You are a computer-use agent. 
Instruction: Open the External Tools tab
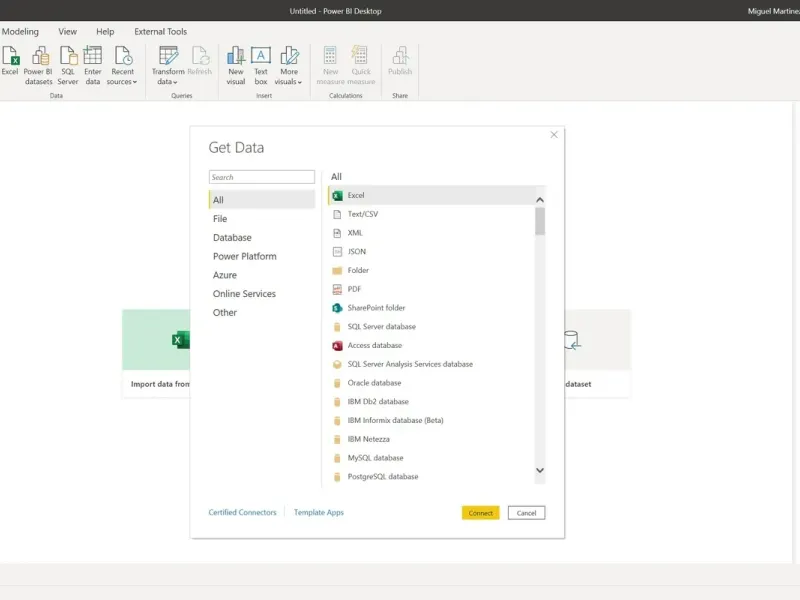point(160,32)
